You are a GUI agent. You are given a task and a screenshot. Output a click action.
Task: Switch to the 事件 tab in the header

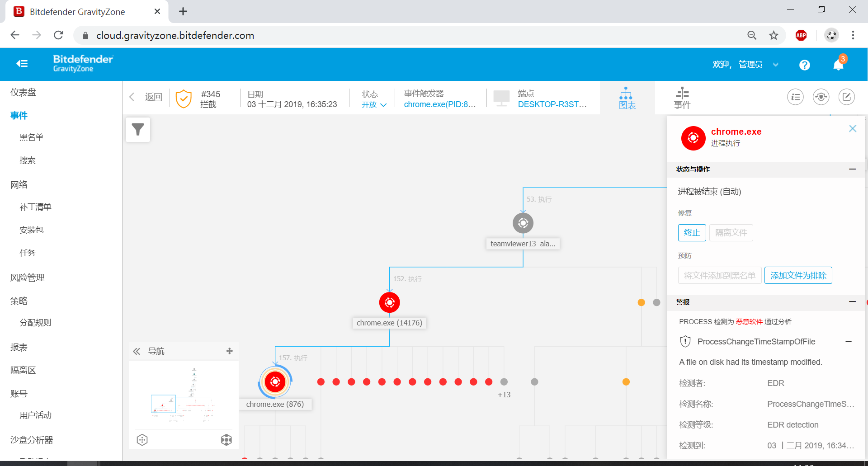[x=682, y=98]
